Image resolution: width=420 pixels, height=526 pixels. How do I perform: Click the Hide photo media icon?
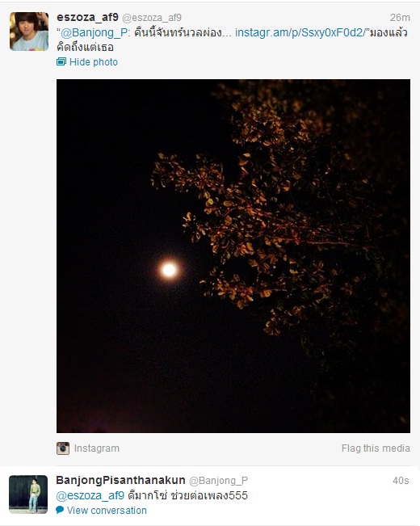[x=61, y=61]
